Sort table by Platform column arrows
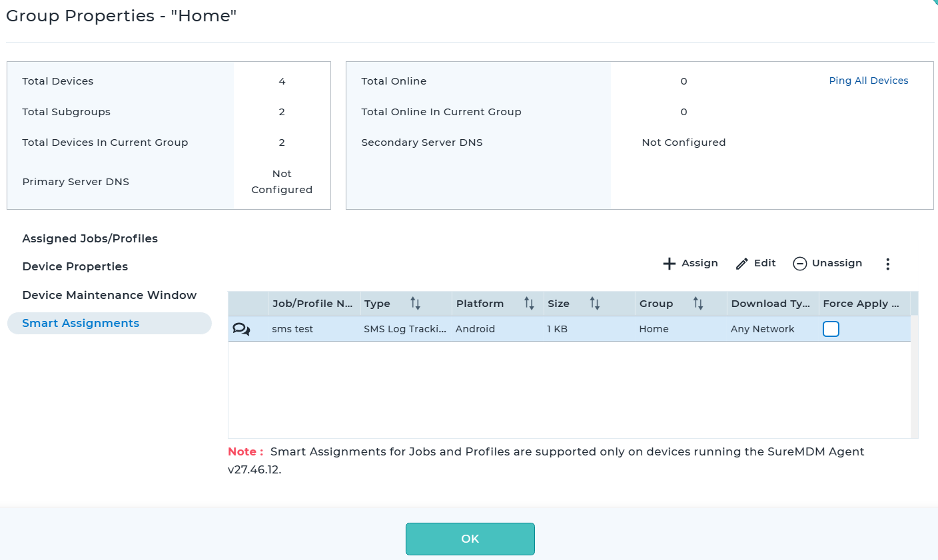Viewport: 938px width, 560px height. [x=529, y=304]
